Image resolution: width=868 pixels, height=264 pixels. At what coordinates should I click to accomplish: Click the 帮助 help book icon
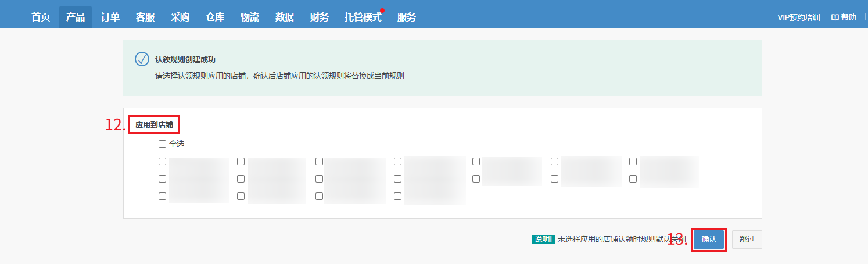tap(835, 17)
